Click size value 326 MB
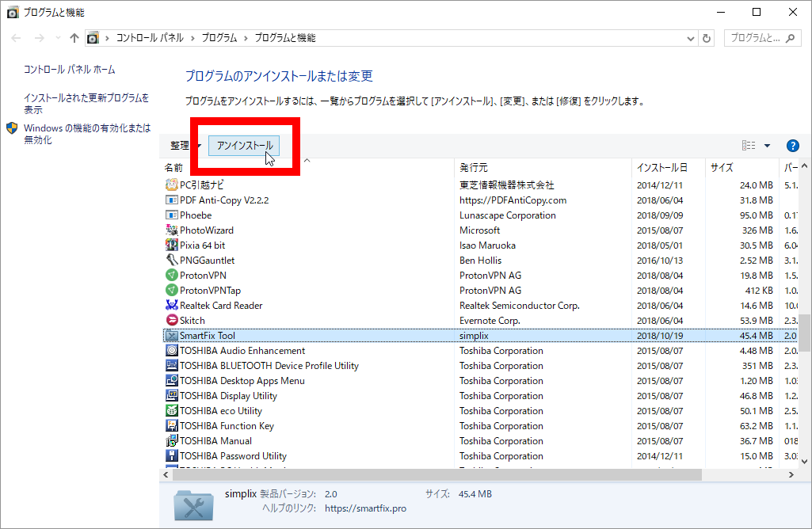Image resolution: width=812 pixels, height=529 pixels. (x=757, y=230)
